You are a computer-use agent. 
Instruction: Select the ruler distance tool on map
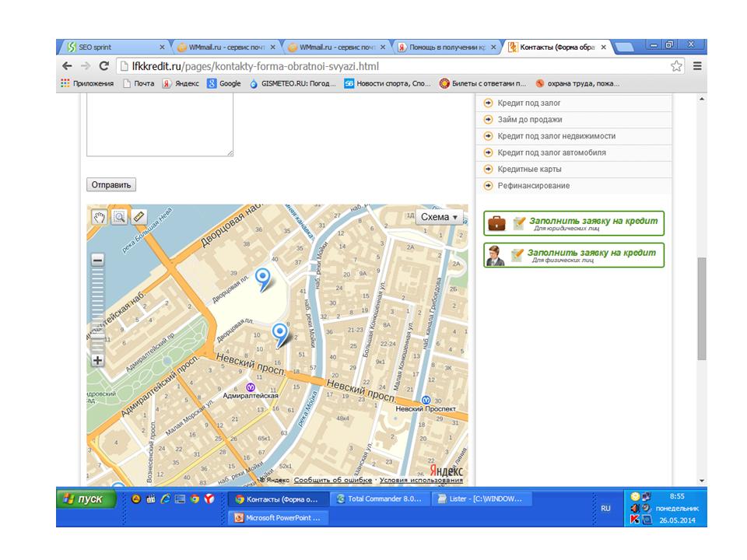[139, 217]
